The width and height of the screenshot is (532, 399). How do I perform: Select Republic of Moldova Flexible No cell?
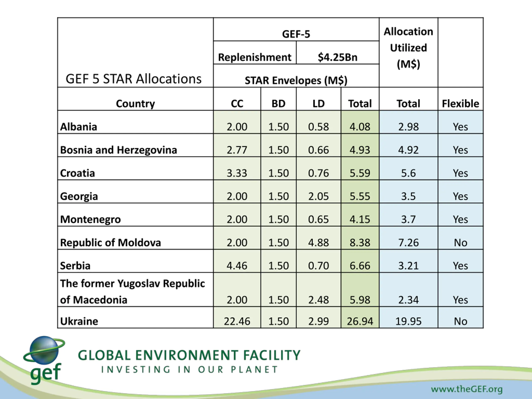pos(461,238)
